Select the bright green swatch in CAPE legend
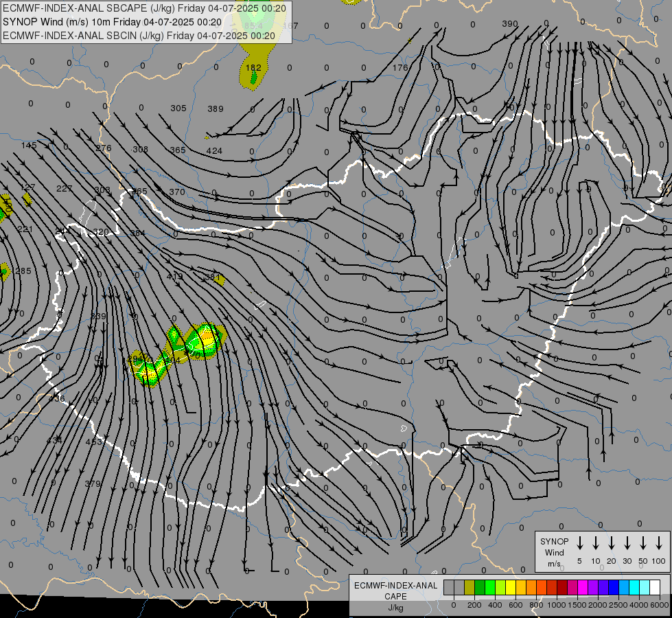Image resolution: width=672 pixels, height=618 pixels. click(x=490, y=588)
